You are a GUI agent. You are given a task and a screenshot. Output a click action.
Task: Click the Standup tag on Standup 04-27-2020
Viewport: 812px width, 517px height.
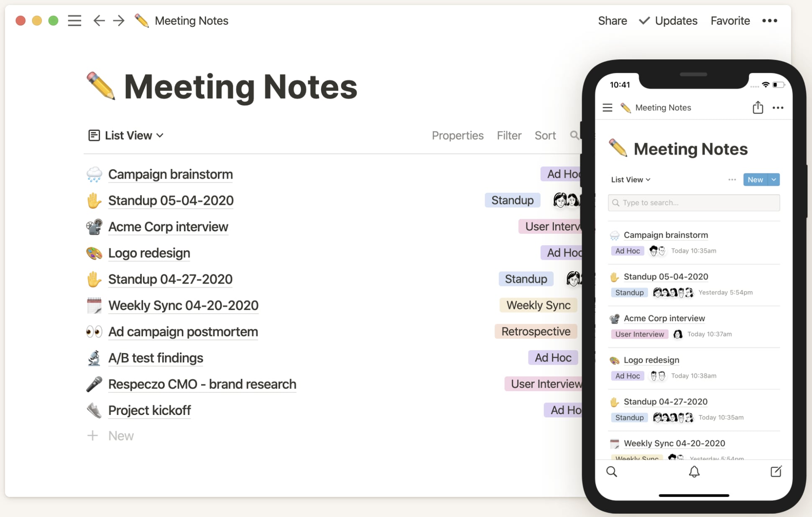coord(523,278)
